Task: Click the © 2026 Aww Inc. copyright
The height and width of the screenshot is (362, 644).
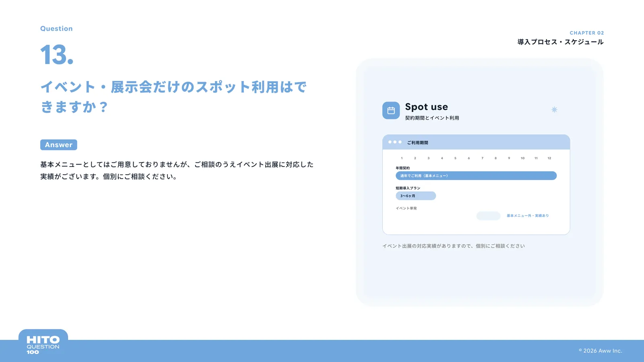Action: pos(601,351)
